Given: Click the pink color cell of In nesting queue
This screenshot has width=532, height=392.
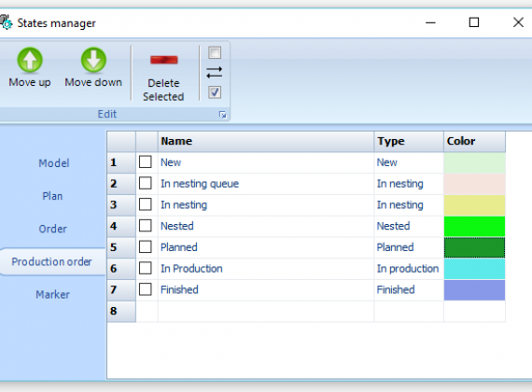Looking at the screenshot, I should click(x=474, y=184).
